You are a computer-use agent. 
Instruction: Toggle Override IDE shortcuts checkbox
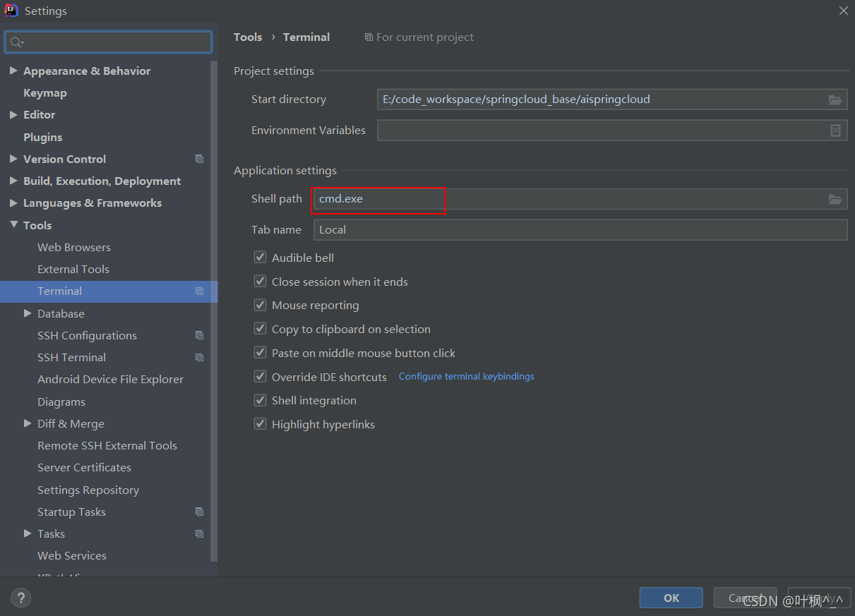pyautogui.click(x=260, y=377)
